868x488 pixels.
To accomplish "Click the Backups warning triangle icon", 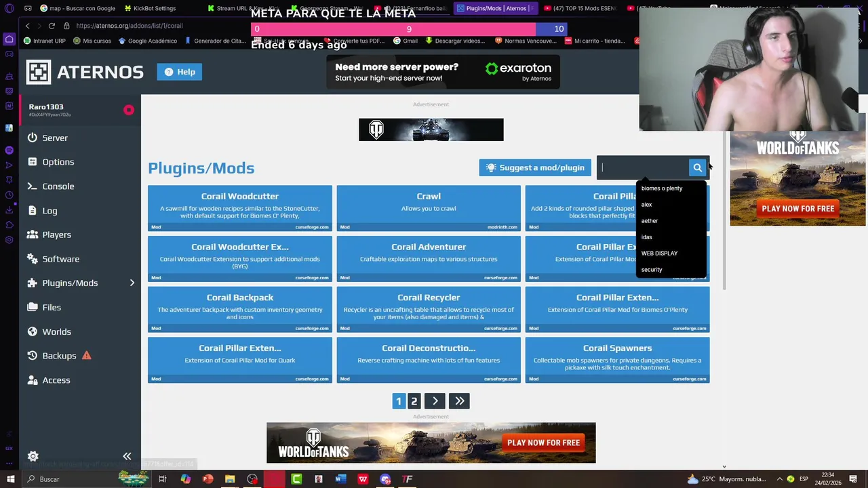I will pos(86,355).
